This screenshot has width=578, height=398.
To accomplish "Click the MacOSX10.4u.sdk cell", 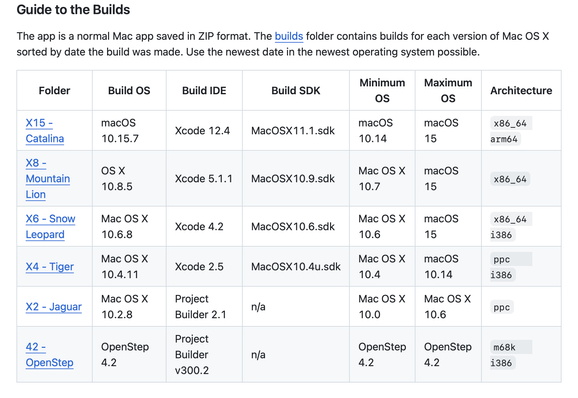I will tap(296, 266).
